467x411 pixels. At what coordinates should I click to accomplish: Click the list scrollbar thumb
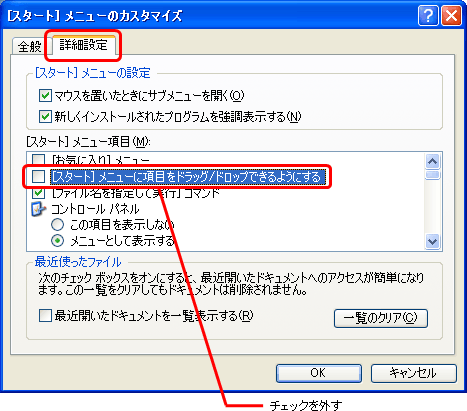(x=432, y=175)
